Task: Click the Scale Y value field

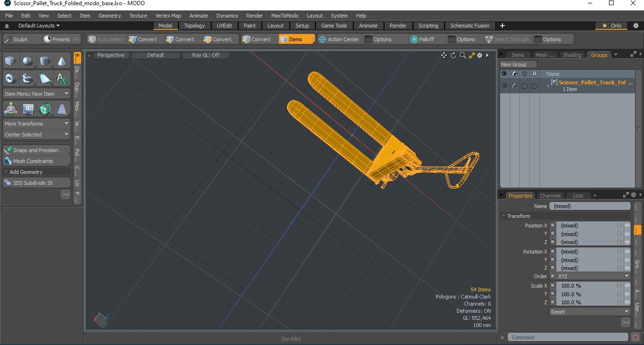Action: click(x=590, y=294)
